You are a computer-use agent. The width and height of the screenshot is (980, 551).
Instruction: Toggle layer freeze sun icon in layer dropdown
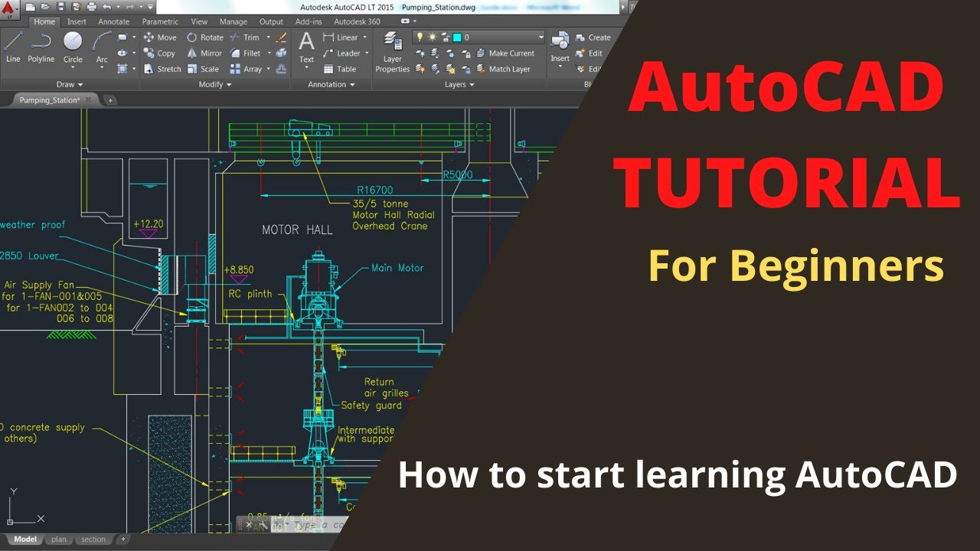(432, 37)
